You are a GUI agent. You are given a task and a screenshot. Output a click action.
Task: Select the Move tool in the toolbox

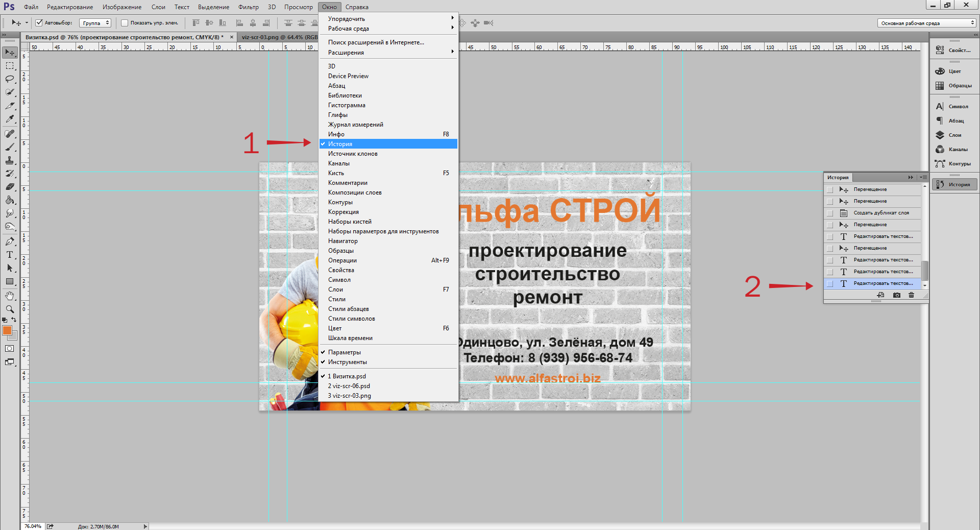pos(10,52)
